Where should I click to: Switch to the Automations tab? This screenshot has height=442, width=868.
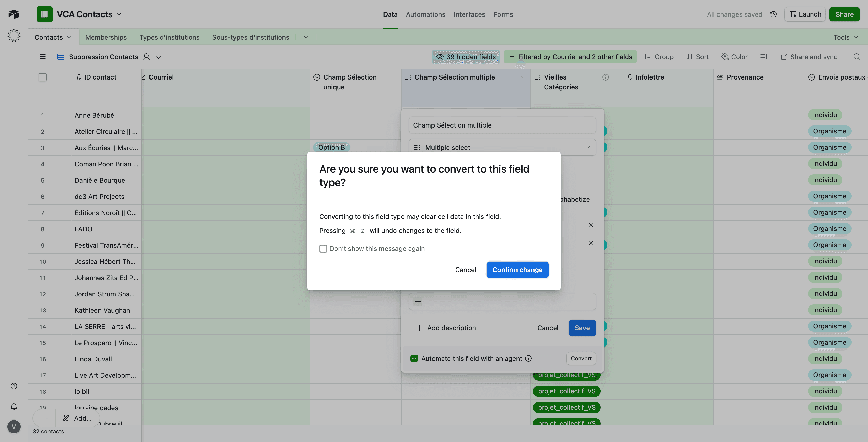tap(425, 14)
